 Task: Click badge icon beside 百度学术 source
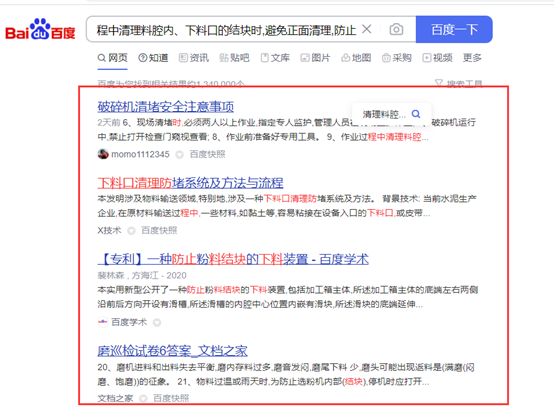click(x=157, y=322)
